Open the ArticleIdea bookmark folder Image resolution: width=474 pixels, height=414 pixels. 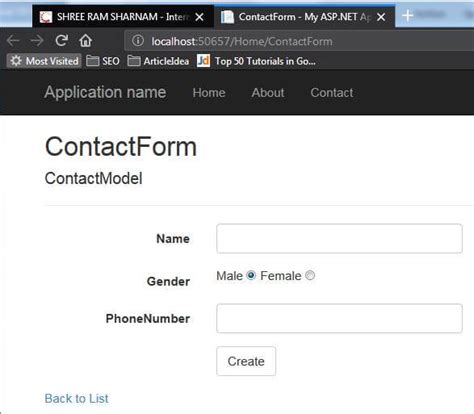tap(158, 61)
